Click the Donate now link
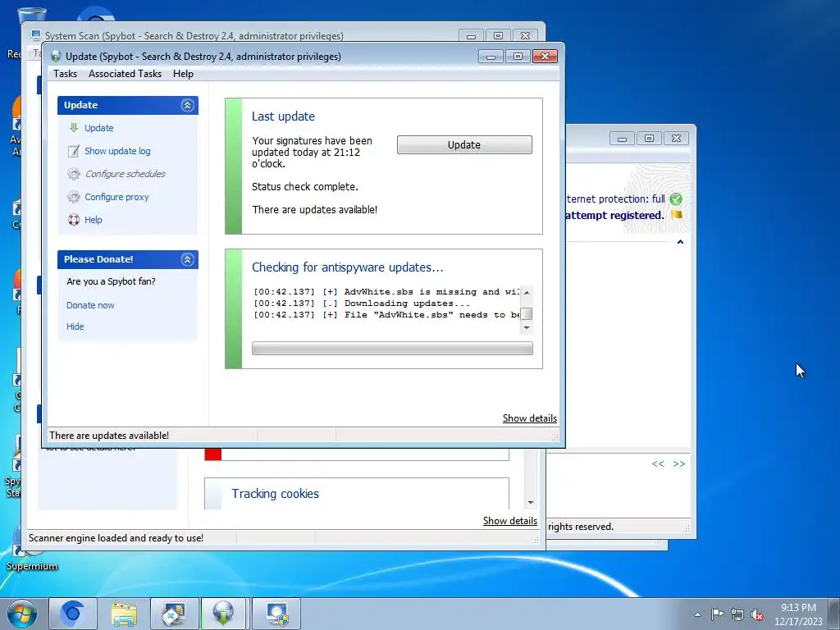 coord(90,305)
